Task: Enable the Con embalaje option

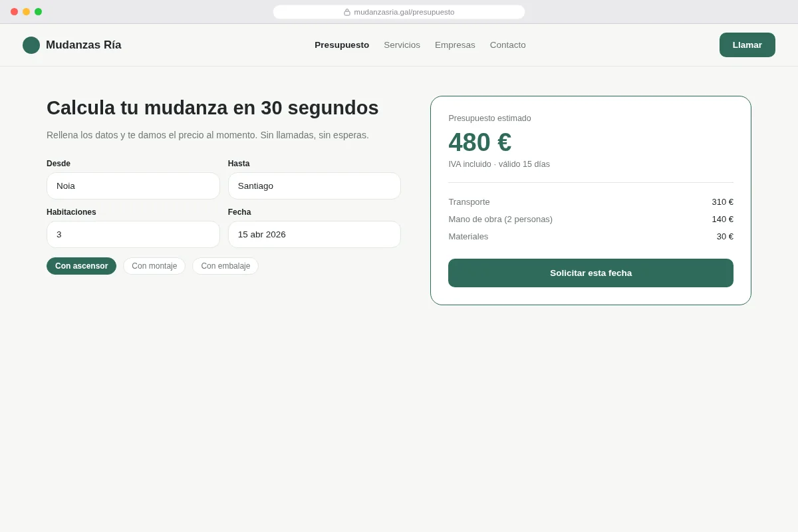Action: (225, 266)
